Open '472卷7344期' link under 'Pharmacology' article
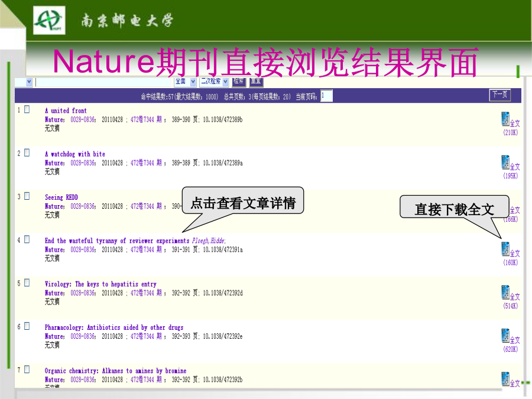The width and height of the screenshot is (532, 399). (x=146, y=336)
